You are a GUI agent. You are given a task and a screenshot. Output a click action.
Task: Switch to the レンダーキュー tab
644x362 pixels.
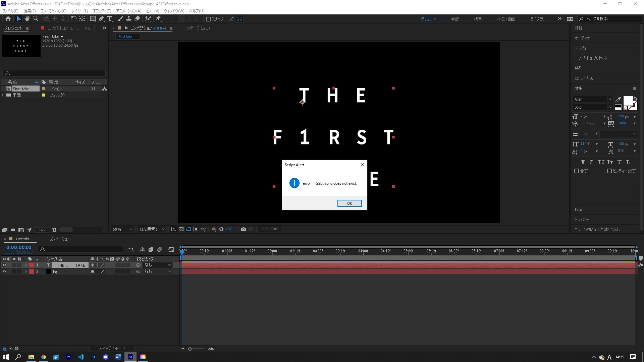[60, 239]
